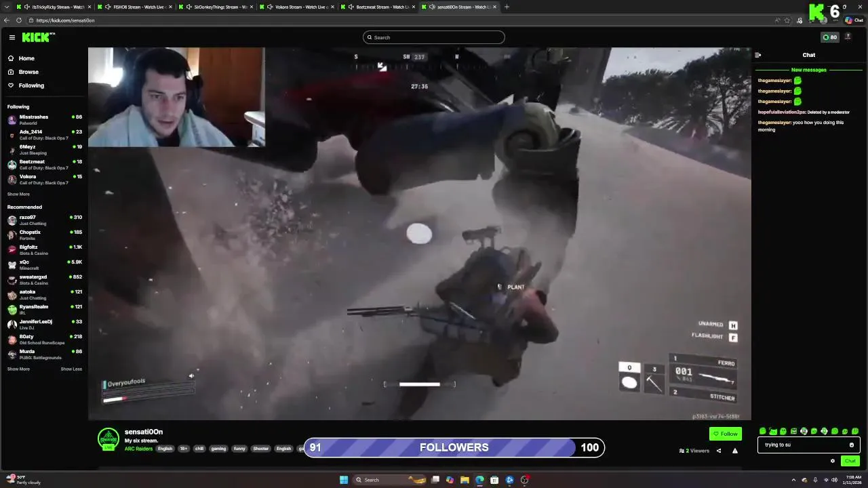Open Misstrashes followed channel
Image resolution: width=868 pixels, height=488 pixels.
(44, 120)
